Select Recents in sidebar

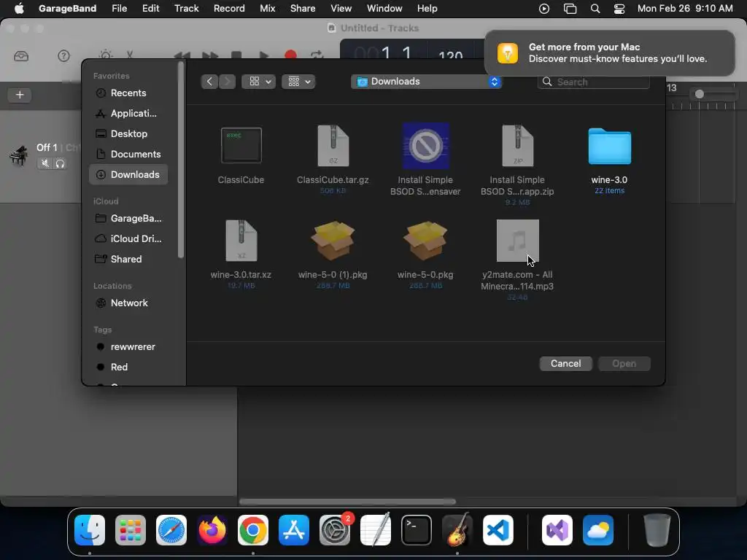pos(128,93)
